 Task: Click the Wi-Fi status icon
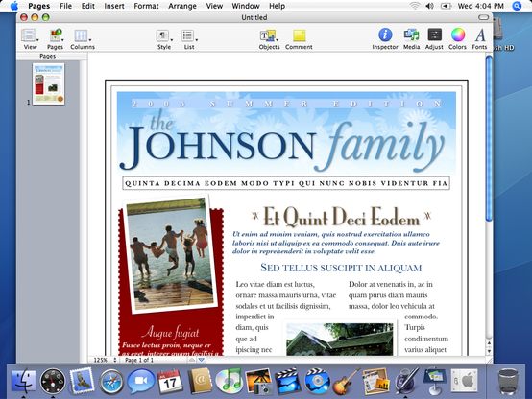coord(415,6)
